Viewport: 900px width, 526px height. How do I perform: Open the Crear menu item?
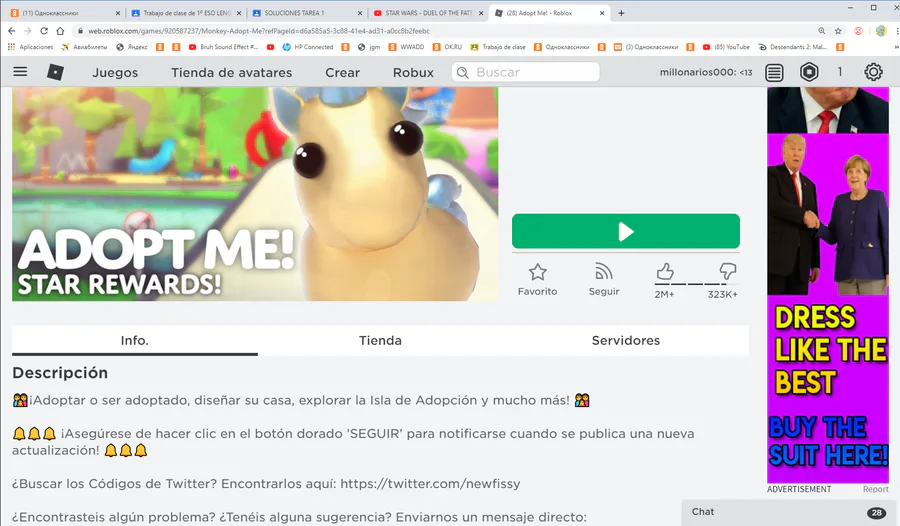pos(342,72)
